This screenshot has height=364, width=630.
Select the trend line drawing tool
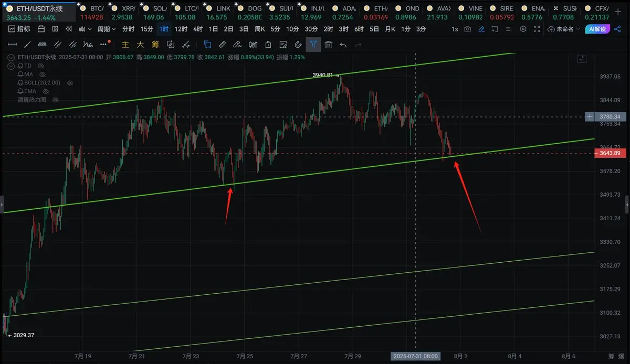[28, 45]
